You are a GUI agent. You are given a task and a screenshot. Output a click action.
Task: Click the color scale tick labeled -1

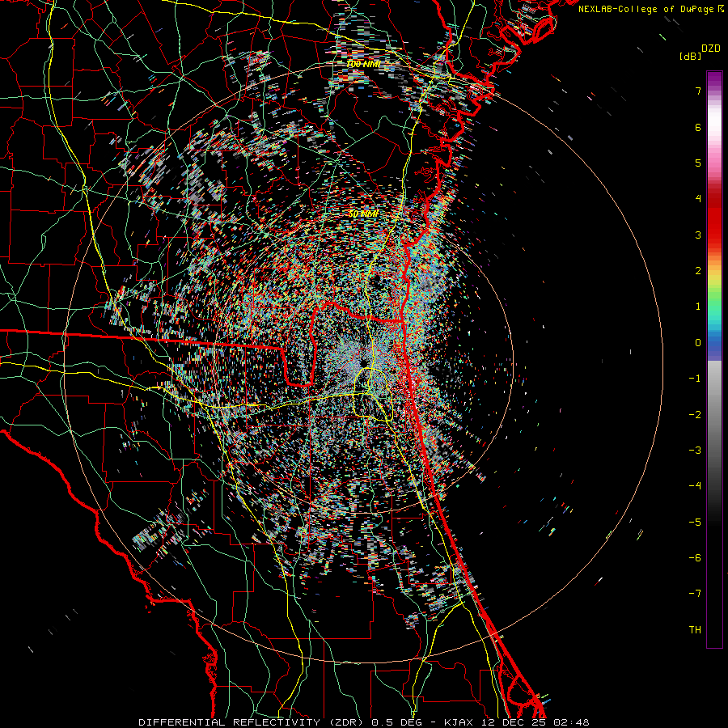click(x=695, y=379)
